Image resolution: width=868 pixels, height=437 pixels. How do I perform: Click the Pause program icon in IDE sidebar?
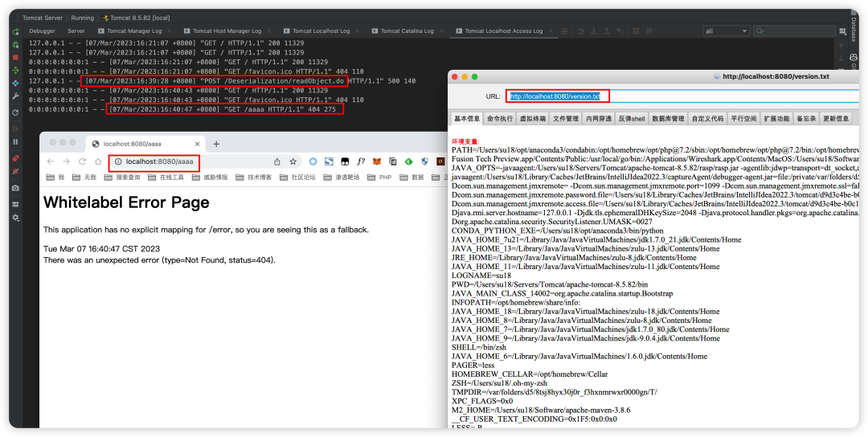15,141
